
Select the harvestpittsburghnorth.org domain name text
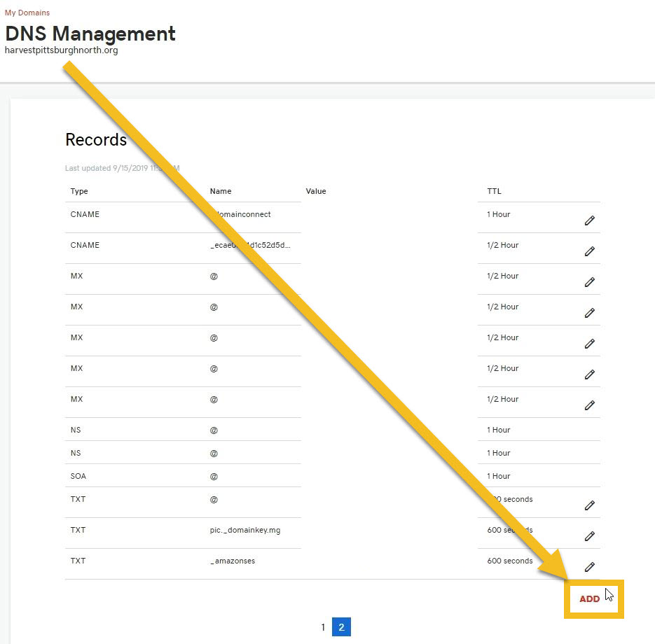tap(62, 50)
